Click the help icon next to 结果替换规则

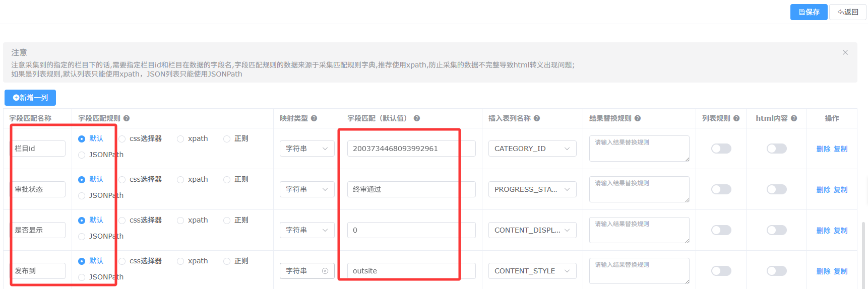coord(638,118)
